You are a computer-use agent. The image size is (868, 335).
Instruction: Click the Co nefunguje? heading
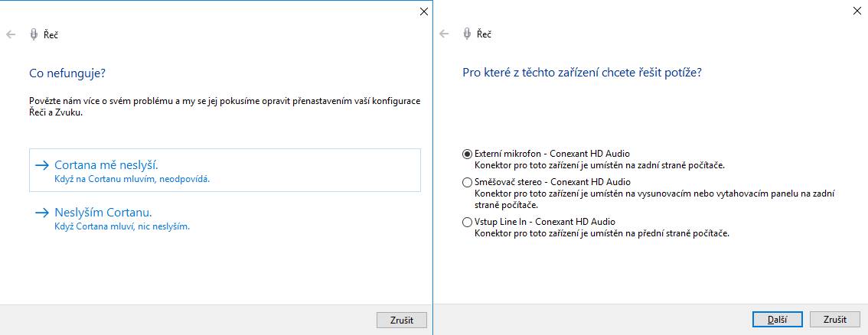(67, 73)
